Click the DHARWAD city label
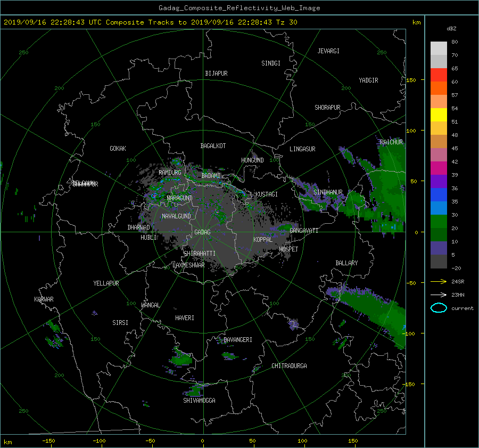The height and width of the screenshot is (448, 479). click(139, 227)
